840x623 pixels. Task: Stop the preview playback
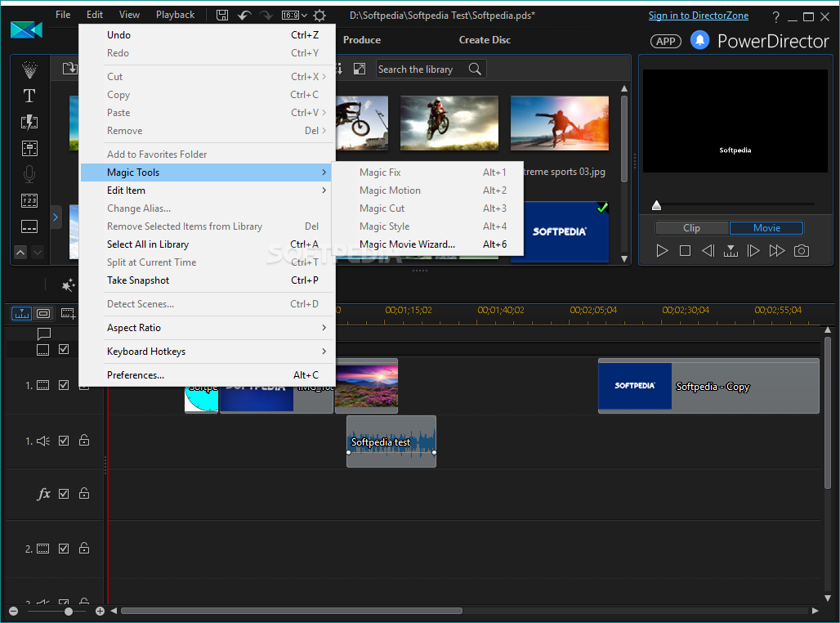click(x=685, y=250)
